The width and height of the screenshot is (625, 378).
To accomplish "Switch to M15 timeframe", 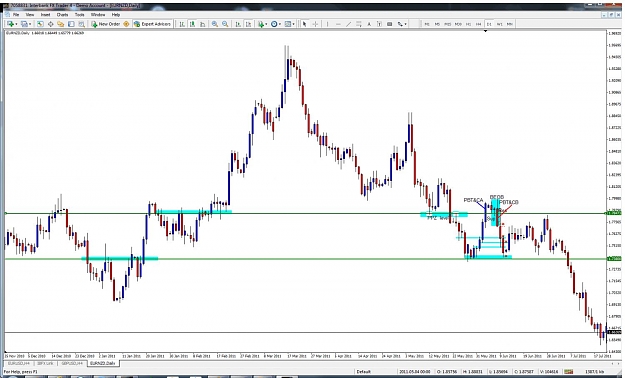I will 448,24.
